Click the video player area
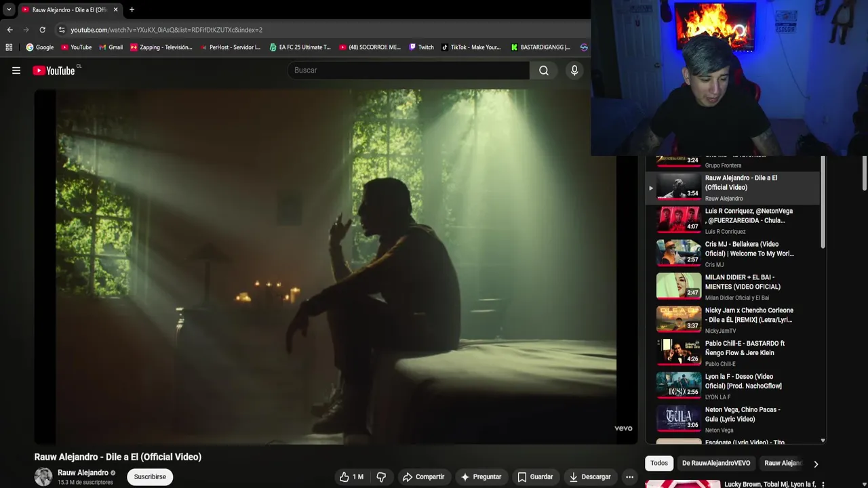Viewport: 868px width, 488px height. pyautogui.click(x=336, y=266)
